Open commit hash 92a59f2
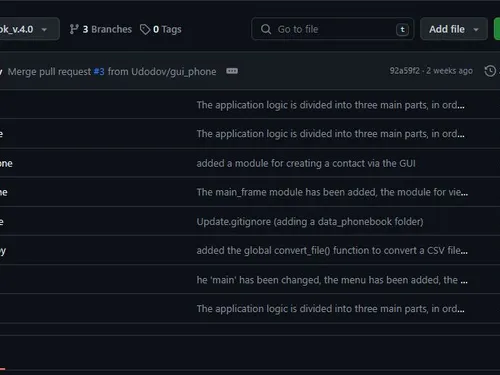500x375 pixels. [405, 71]
